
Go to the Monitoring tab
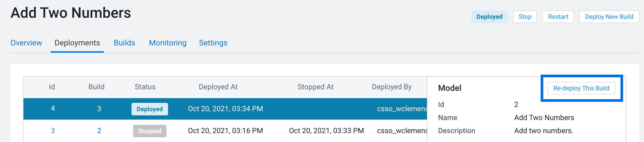168,43
